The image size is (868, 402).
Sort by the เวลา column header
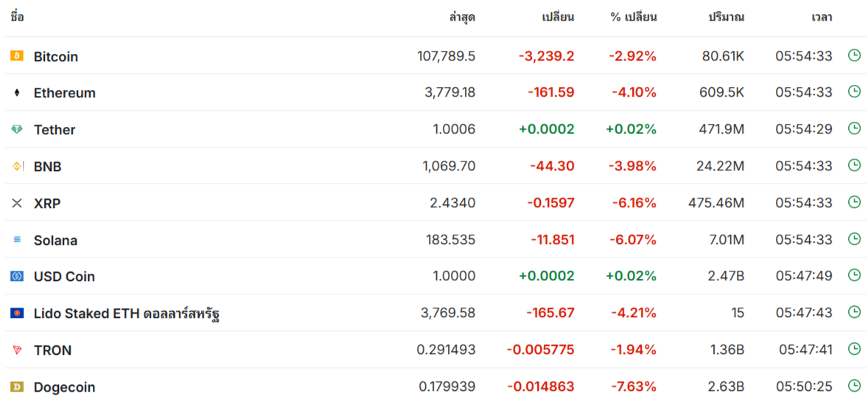point(822,17)
